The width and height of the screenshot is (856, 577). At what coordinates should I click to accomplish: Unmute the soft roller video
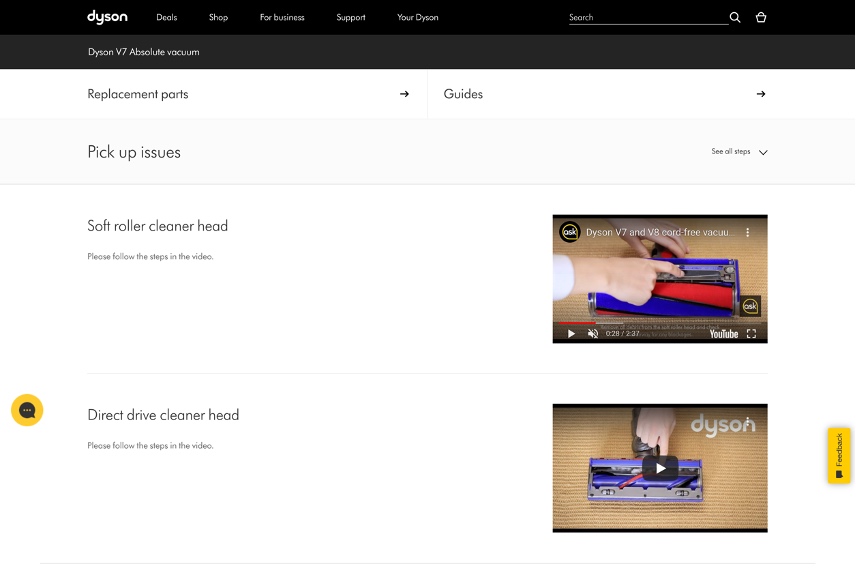coord(593,334)
